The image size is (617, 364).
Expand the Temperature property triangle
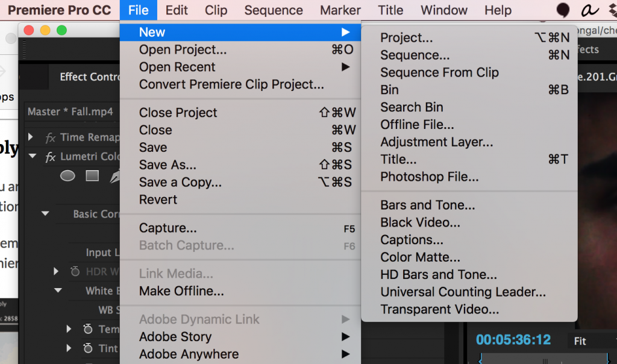click(69, 328)
